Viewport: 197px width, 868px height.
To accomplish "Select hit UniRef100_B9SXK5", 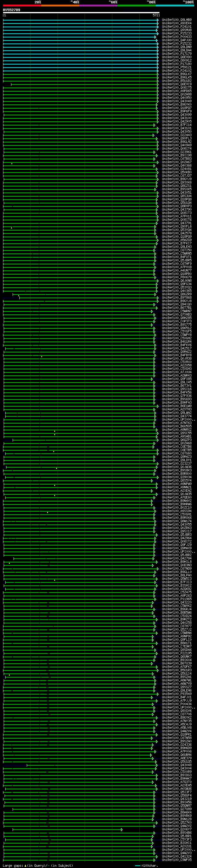I will [177, 189].
